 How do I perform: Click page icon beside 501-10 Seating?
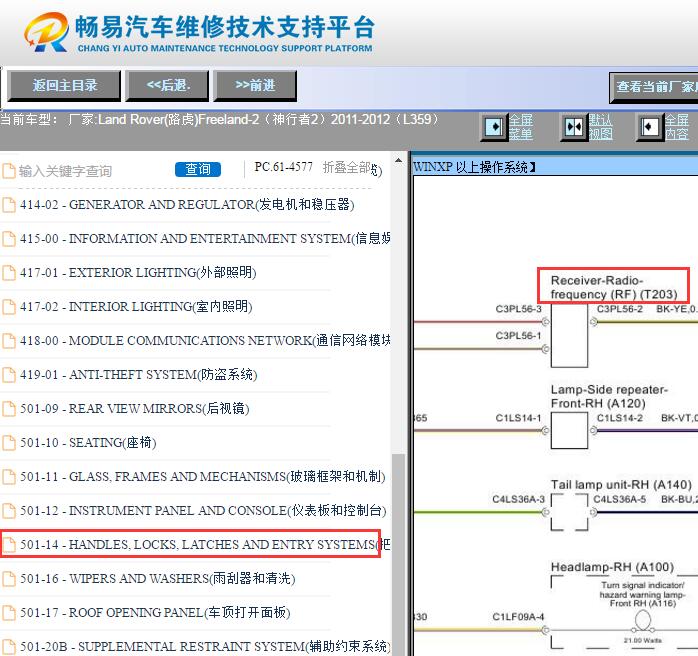(x=8, y=442)
